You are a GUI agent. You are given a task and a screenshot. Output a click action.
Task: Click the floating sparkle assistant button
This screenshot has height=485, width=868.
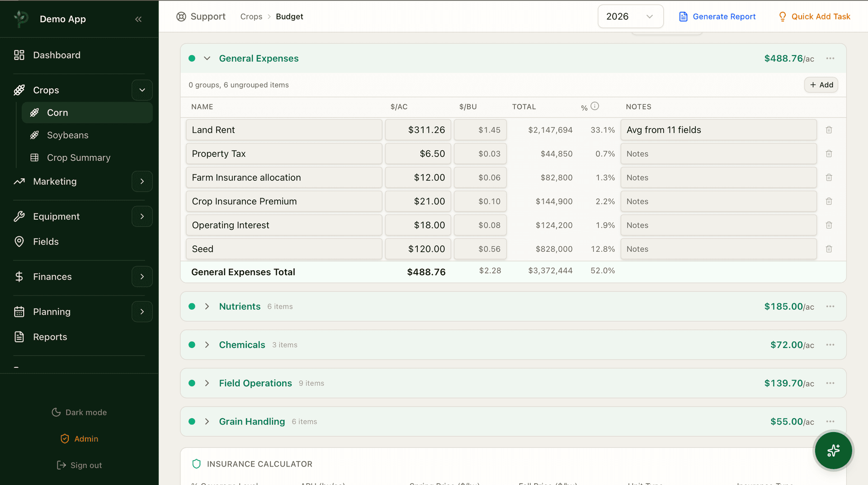[x=833, y=451]
